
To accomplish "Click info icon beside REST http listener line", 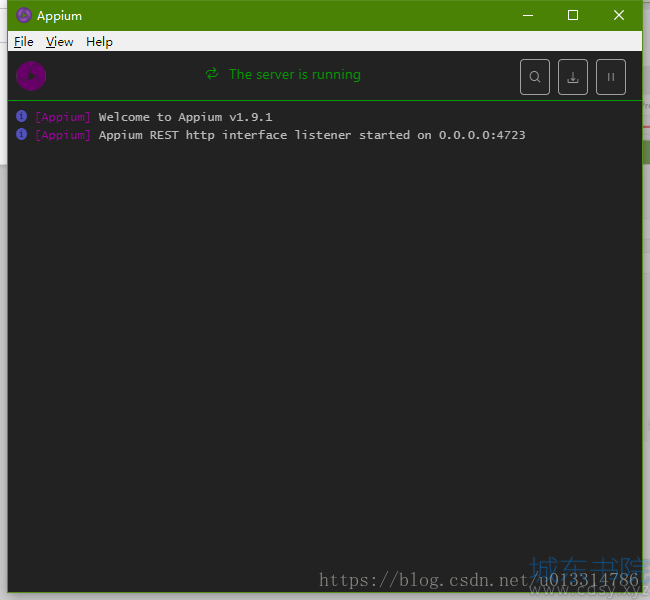I will [x=22, y=134].
